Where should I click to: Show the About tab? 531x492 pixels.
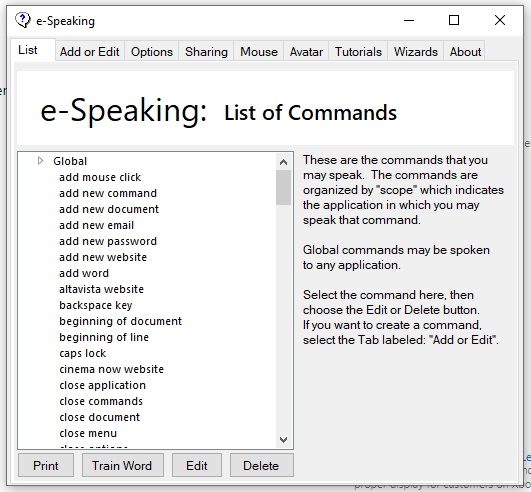pos(465,51)
